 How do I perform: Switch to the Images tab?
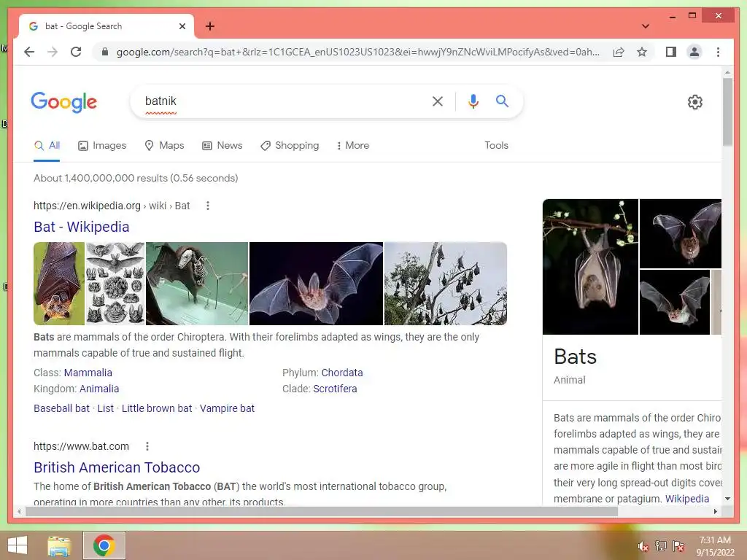click(x=102, y=145)
